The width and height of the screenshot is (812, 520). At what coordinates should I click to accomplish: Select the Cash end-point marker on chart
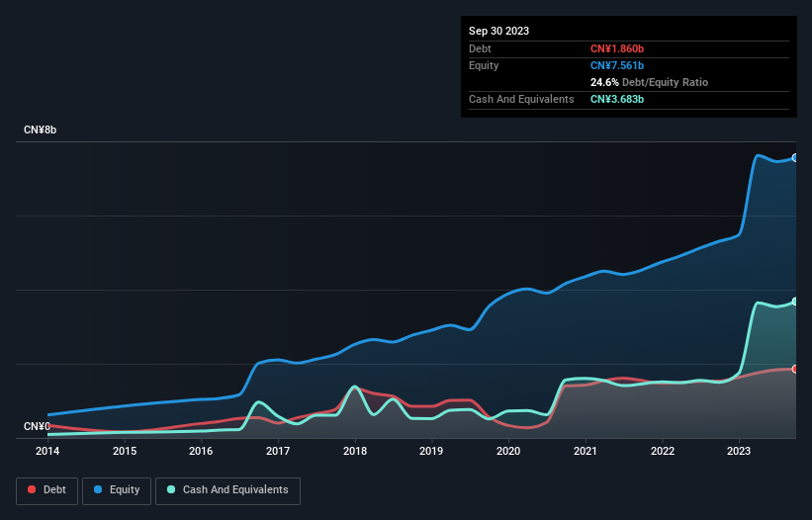point(795,302)
